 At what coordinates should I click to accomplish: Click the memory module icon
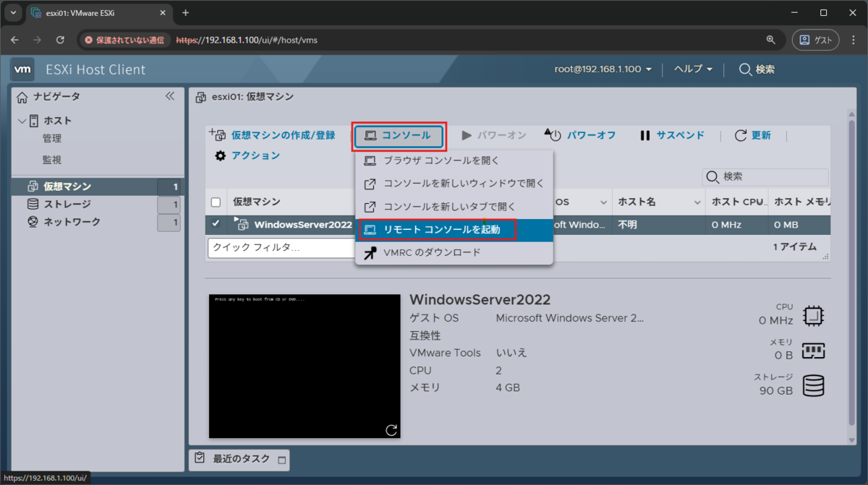click(813, 351)
